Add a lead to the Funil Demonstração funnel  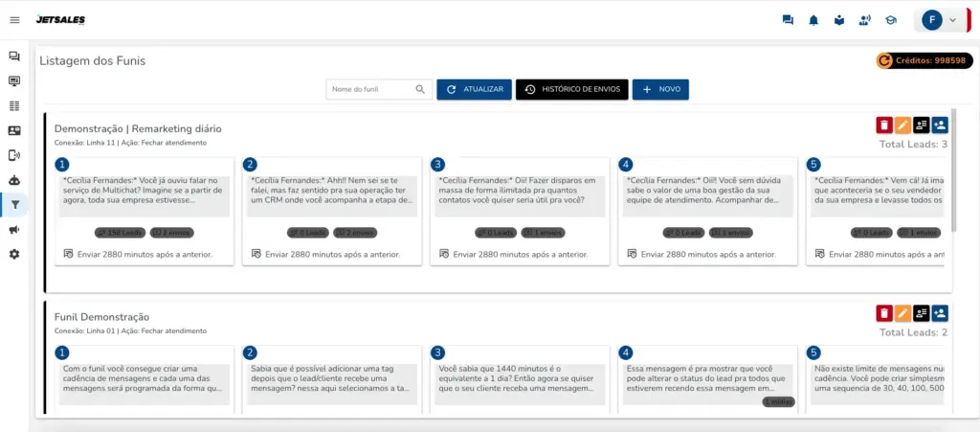[939, 313]
